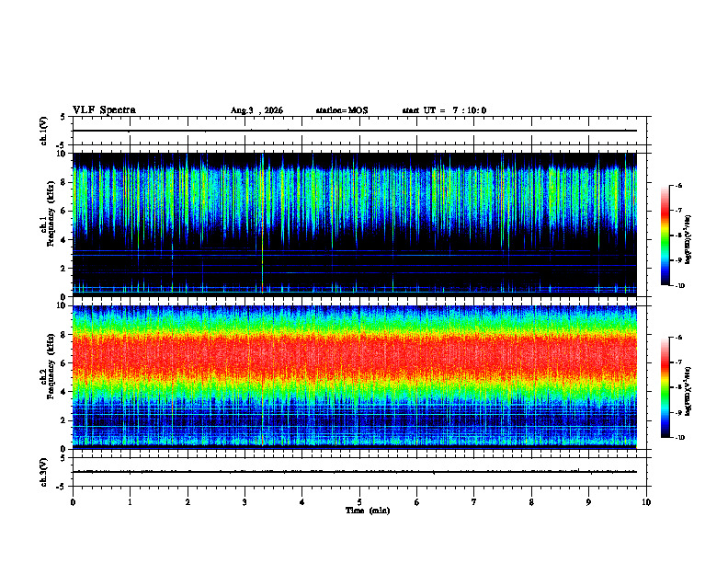
Task: Click the "ch.1(V)" axis label
Action: pos(44,131)
